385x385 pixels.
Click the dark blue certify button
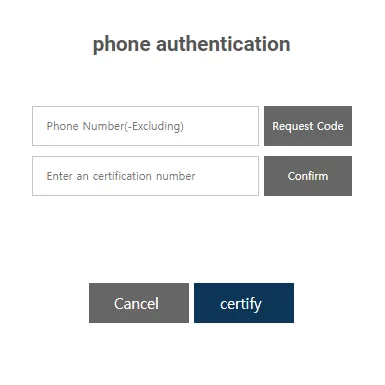pyautogui.click(x=244, y=303)
